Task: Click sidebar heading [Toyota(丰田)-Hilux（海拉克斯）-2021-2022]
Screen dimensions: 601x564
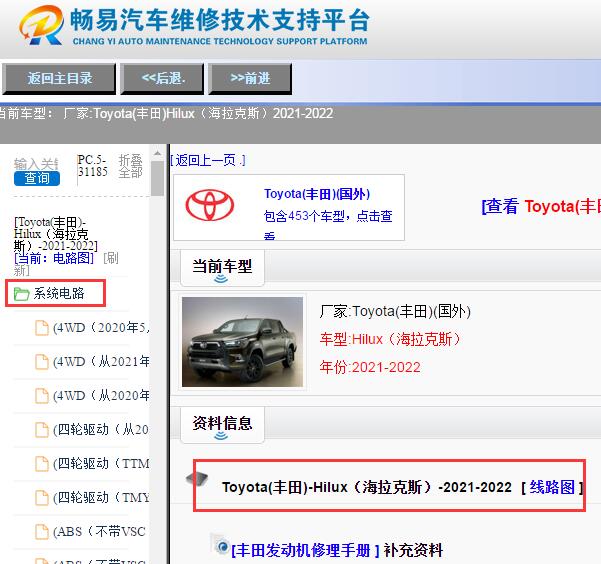Action: (x=56, y=233)
